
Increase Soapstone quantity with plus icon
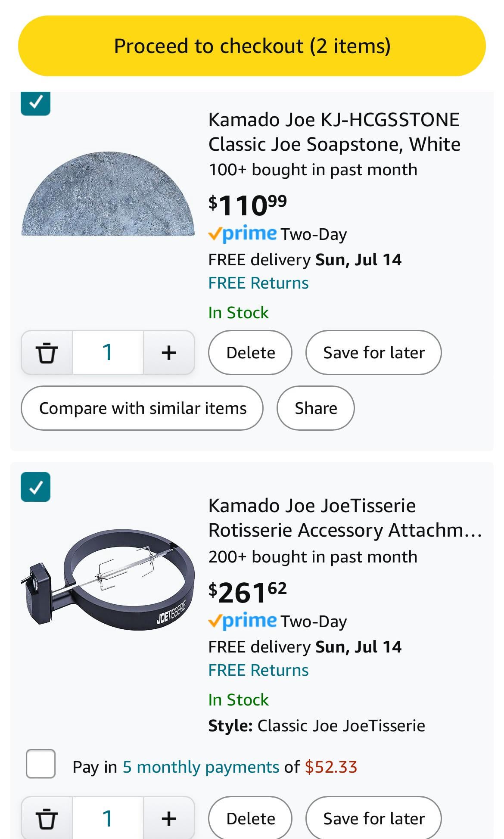pos(169,353)
